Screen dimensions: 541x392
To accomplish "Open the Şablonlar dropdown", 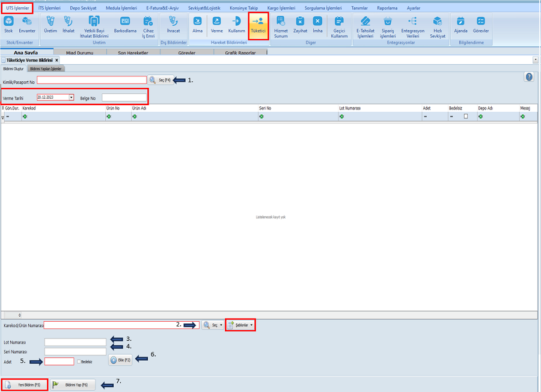I will 241,325.
